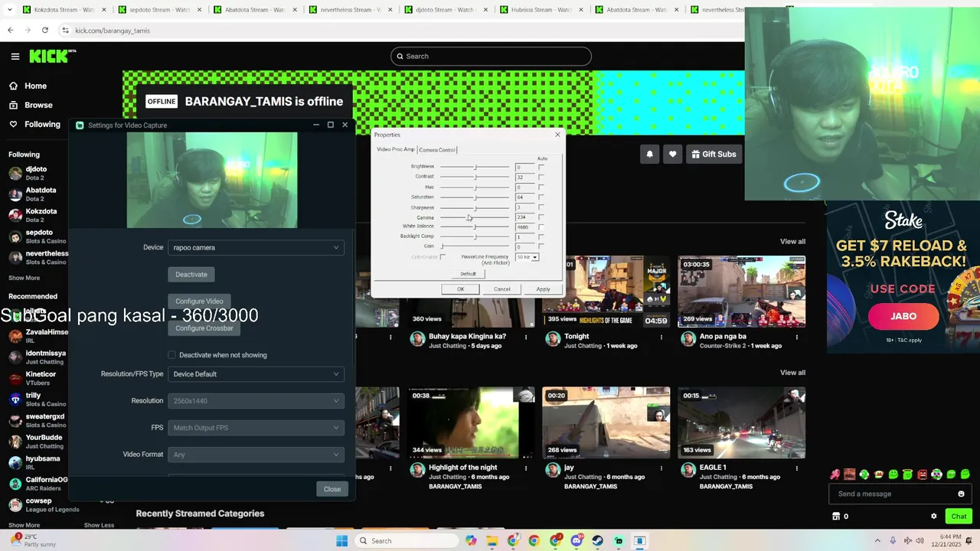Screen dimensions: 980x551
Task: Open options for Ano pa nga ba clip
Action: pyautogui.click(x=797, y=337)
